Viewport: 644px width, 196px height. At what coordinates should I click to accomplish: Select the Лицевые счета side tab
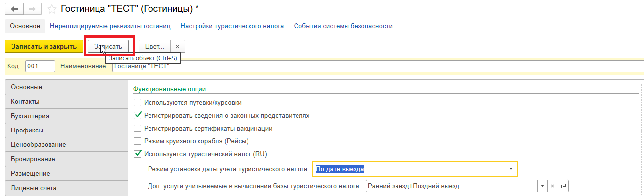pyautogui.click(x=66, y=188)
